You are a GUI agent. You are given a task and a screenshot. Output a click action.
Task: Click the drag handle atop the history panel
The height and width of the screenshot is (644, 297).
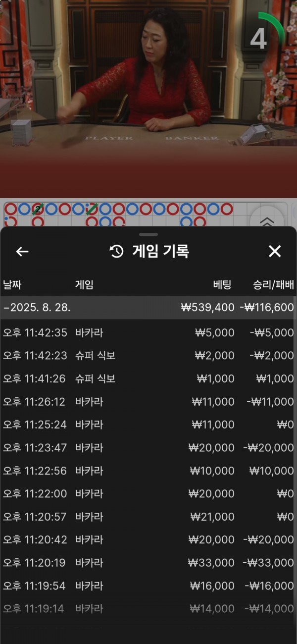click(148, 234)
